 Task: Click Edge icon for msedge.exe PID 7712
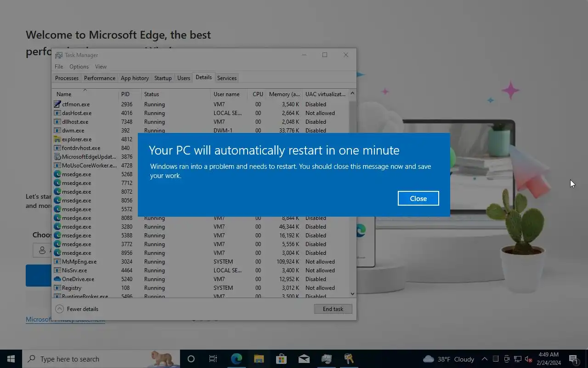pyautogui.click(x=57, y=183)
